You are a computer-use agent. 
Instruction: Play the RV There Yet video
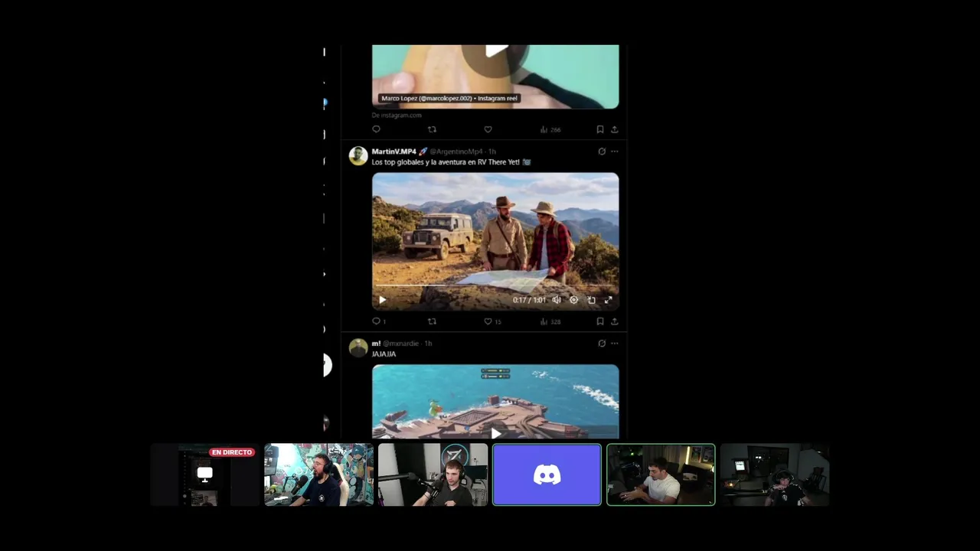[382, 300]
